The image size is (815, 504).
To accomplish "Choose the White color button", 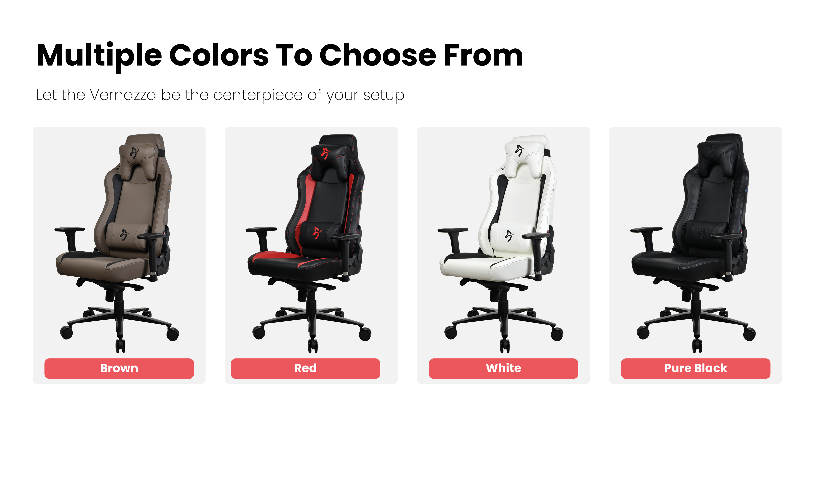I will [x=503, y=368].
